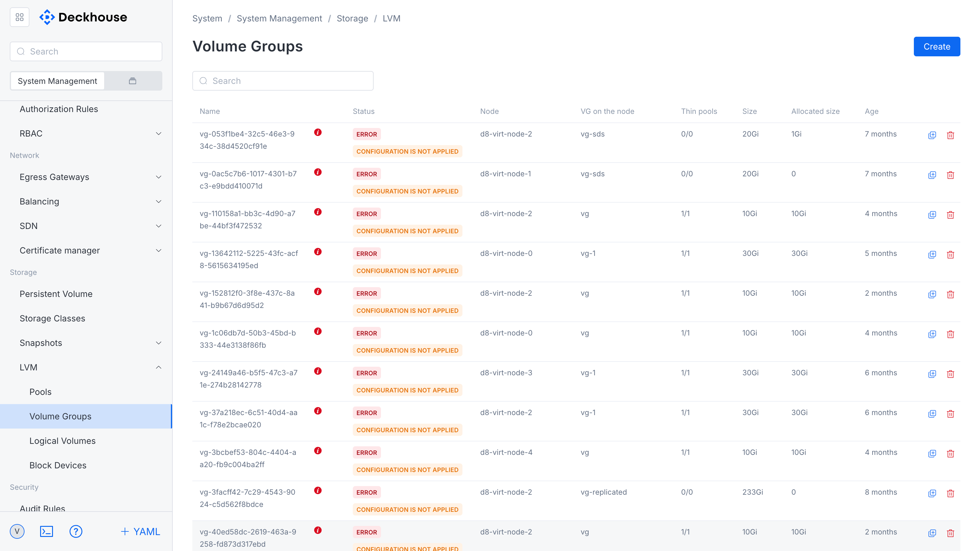Show error info for vg-3facff42 row
The height and width of the screenshot is (551, 980).
[x=318, y=490]
